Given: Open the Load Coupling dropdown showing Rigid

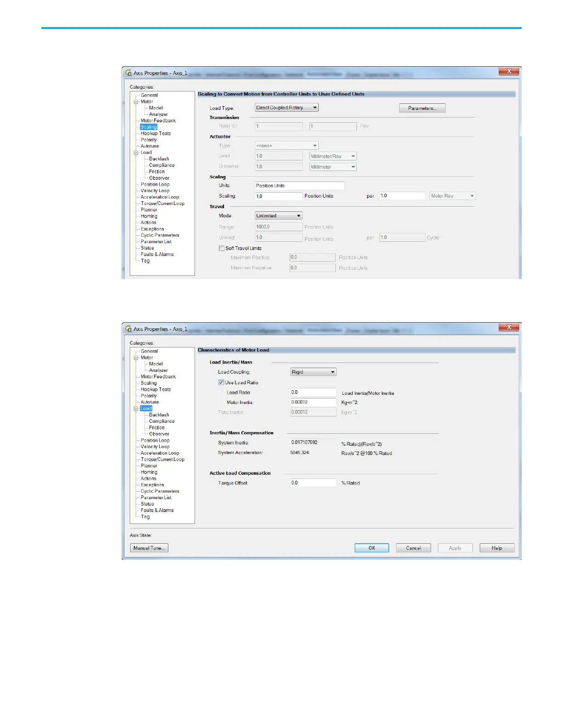Looking at the screenshot, I should [313, 372].
